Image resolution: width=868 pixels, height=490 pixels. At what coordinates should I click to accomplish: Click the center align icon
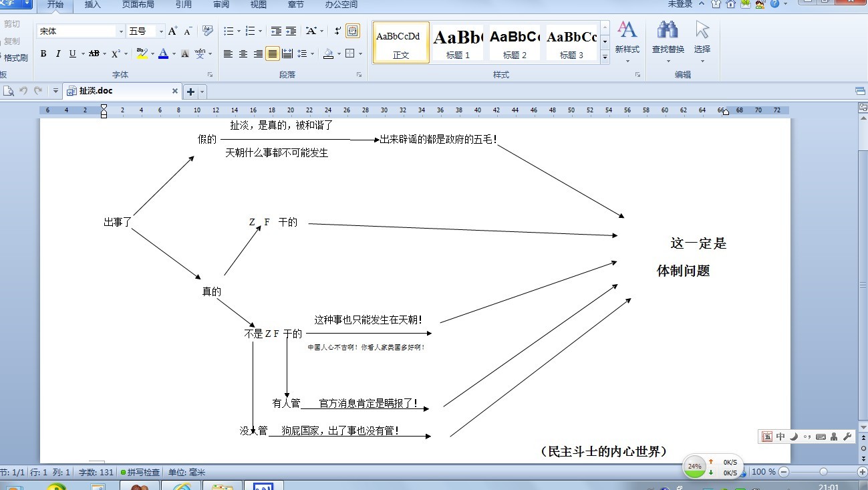click(x=243, y=54)
